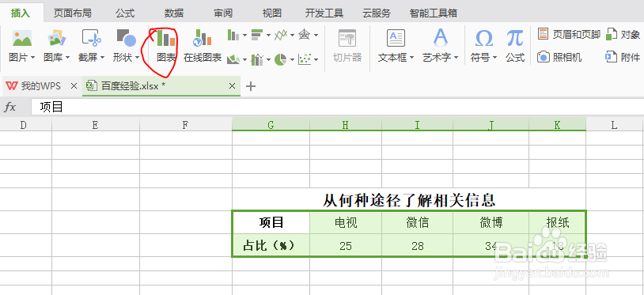Screen dimensions: 644x295
Task: Switch to the Data (数据) tab
Action: point(174,13)
